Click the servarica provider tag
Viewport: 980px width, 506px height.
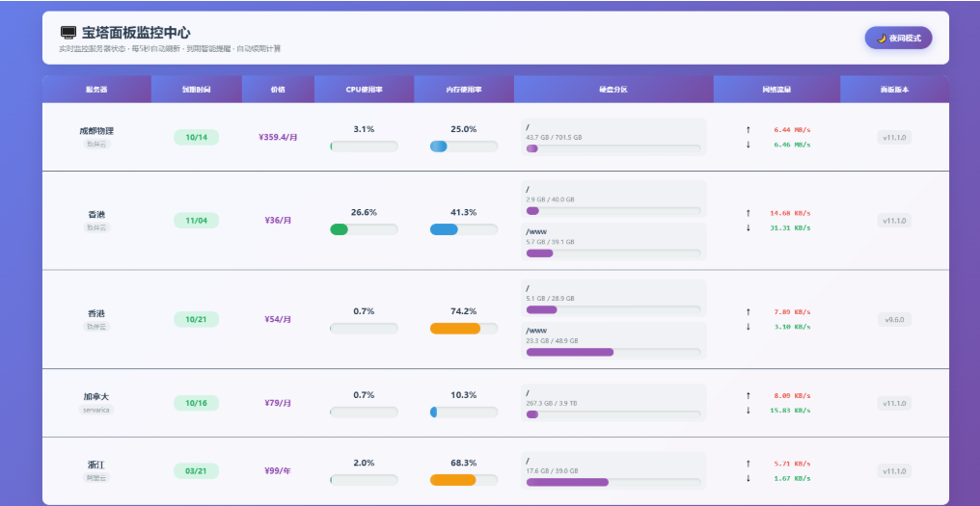(96, 410)
